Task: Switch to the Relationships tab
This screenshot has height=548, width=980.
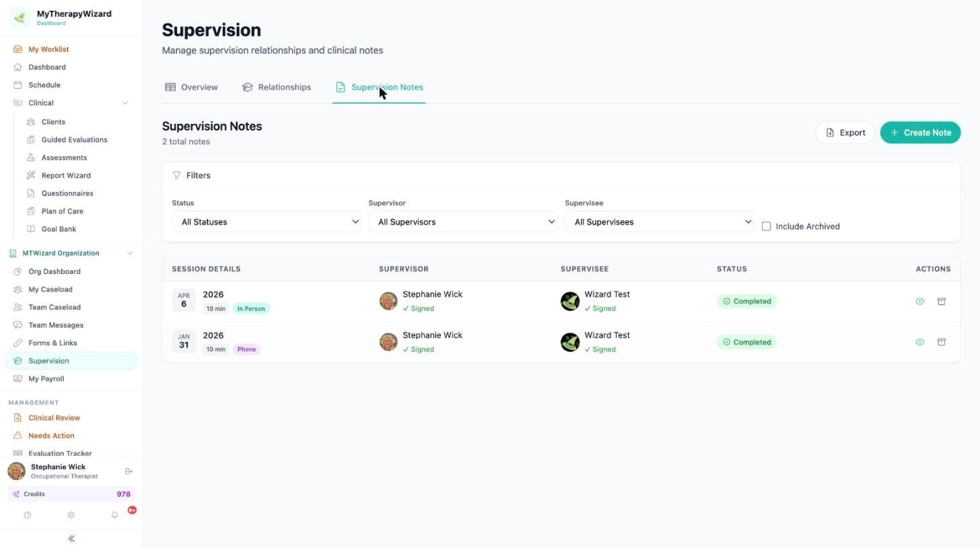Action: [277, 88]
